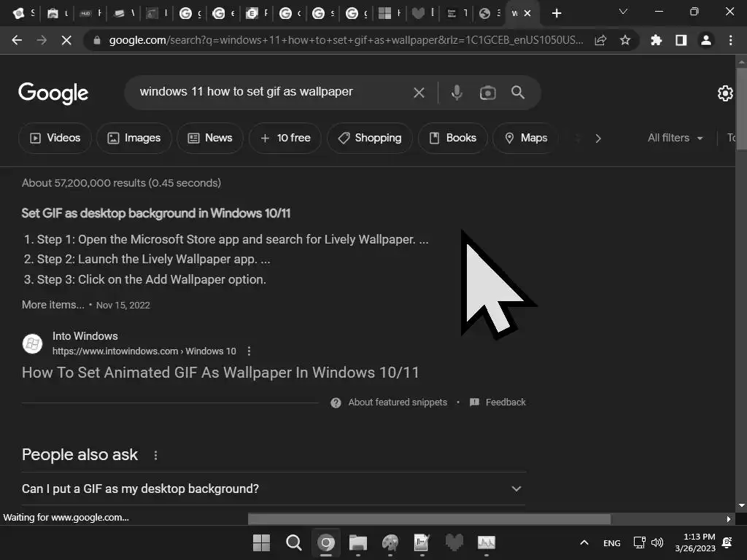This screenshot has height=560, width=747.
Task: Open the Chrome profile avatar
Action: 706,41
